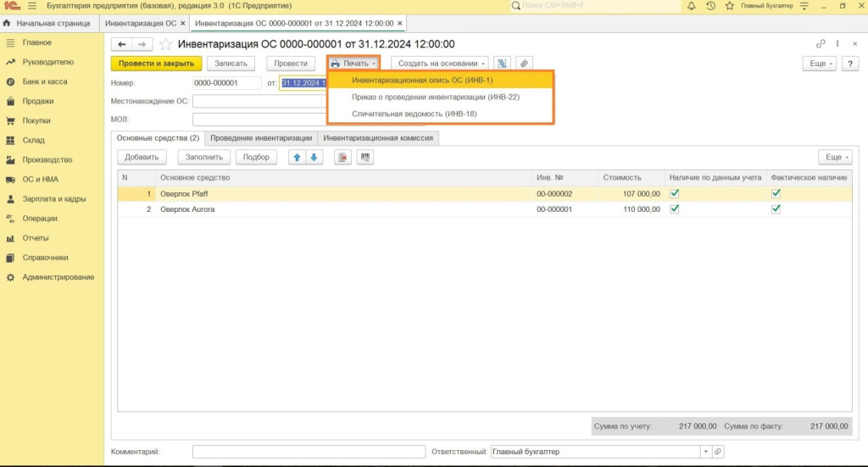Go back with left arrow button
This screenshot has width=868, height=467.
(x=122, y=44)
